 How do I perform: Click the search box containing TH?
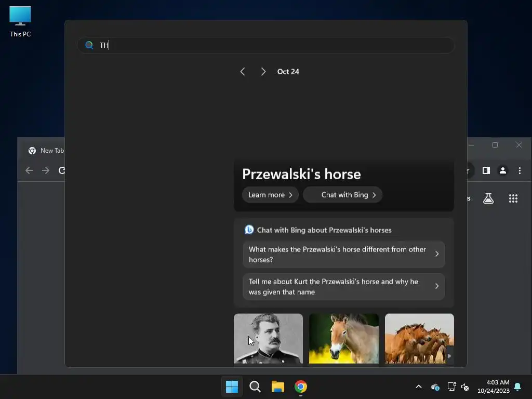coord(265,45)
